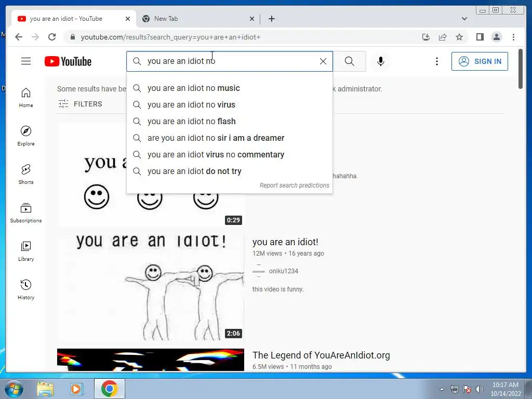Show hidden tray icons arrow
532x399 pixels.
(x=442, y=389)
